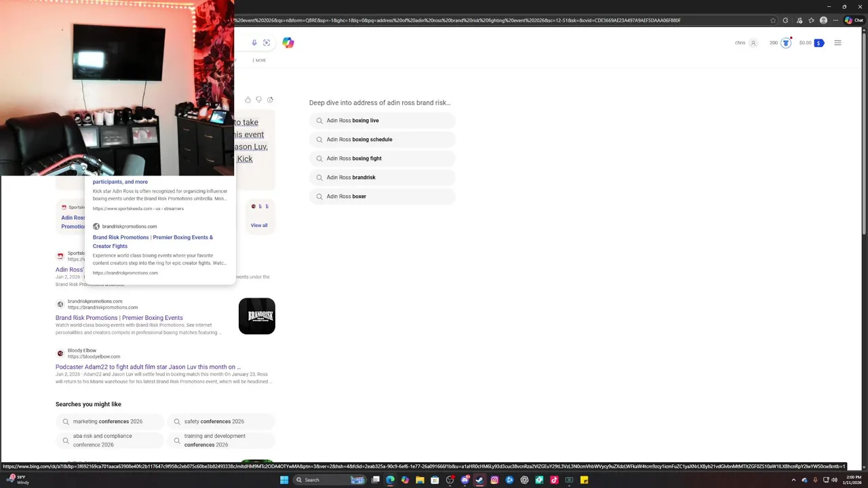Screen dimensions: 868x488
Task: Search suggestion Adin Ross boxing fight
Action: (382, 159)
